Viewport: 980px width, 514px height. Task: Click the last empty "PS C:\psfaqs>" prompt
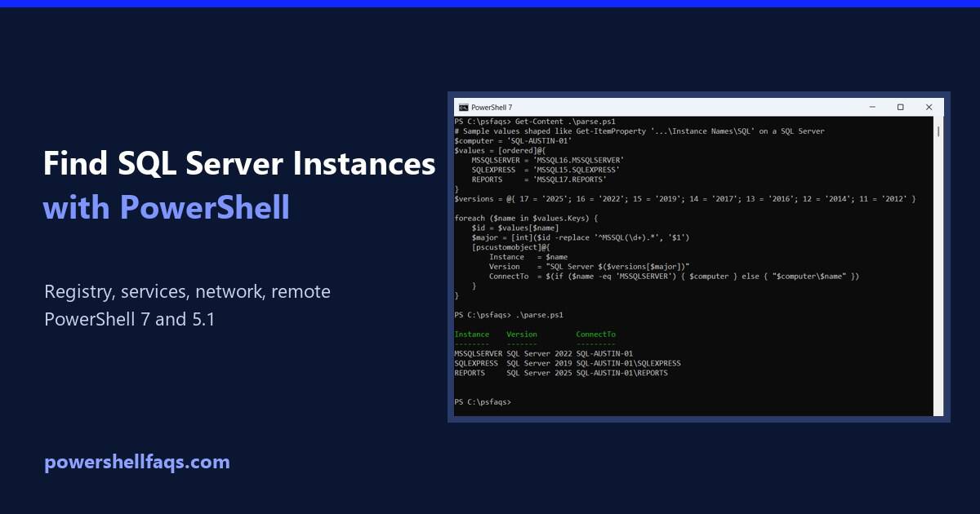483,402
